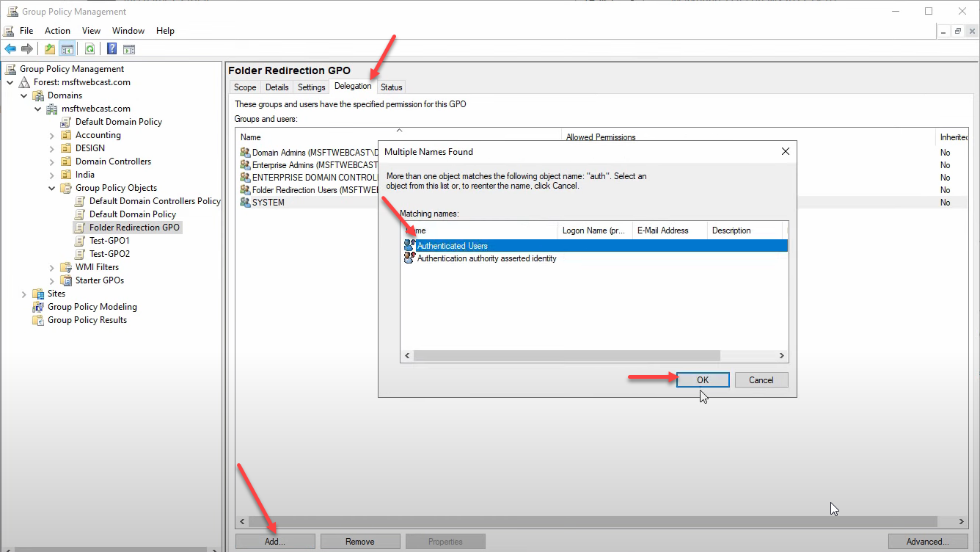This screenshot has height=552, width=980.
Task: Toggle Show/Hide Console Tree toolbar icon
Action: coord(67,49)
